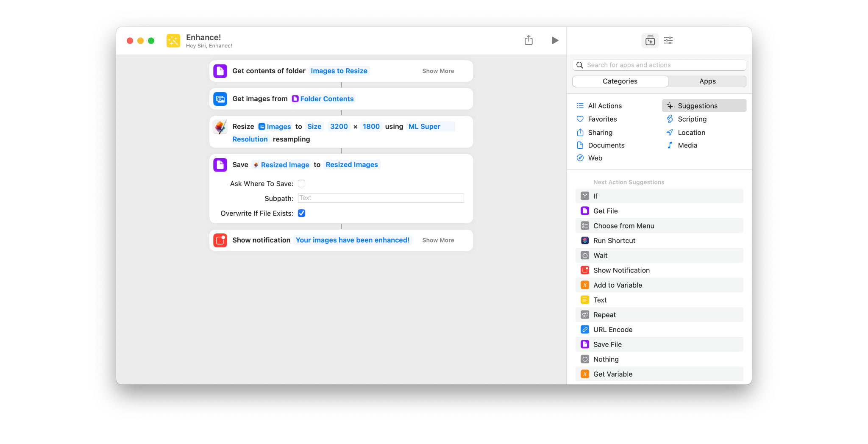This screenshot has height=444, width=868.
Task: Click the share icon in the title bar
Action: (x=529, y=41)
